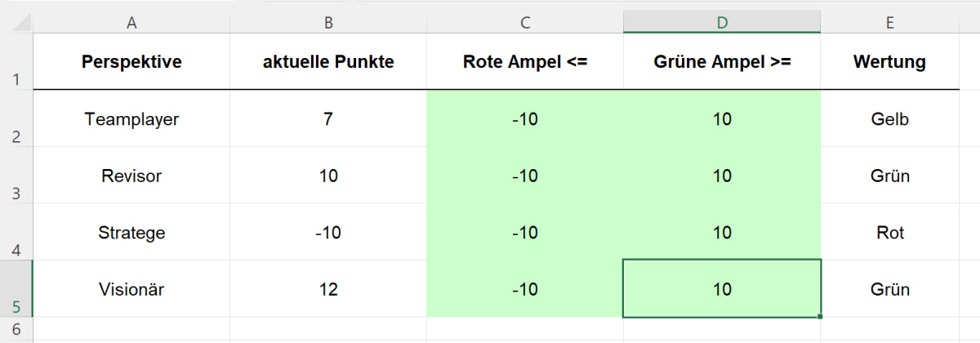
Task: Click the "Gelb" rating cell
Action: (x=889, y=119)
